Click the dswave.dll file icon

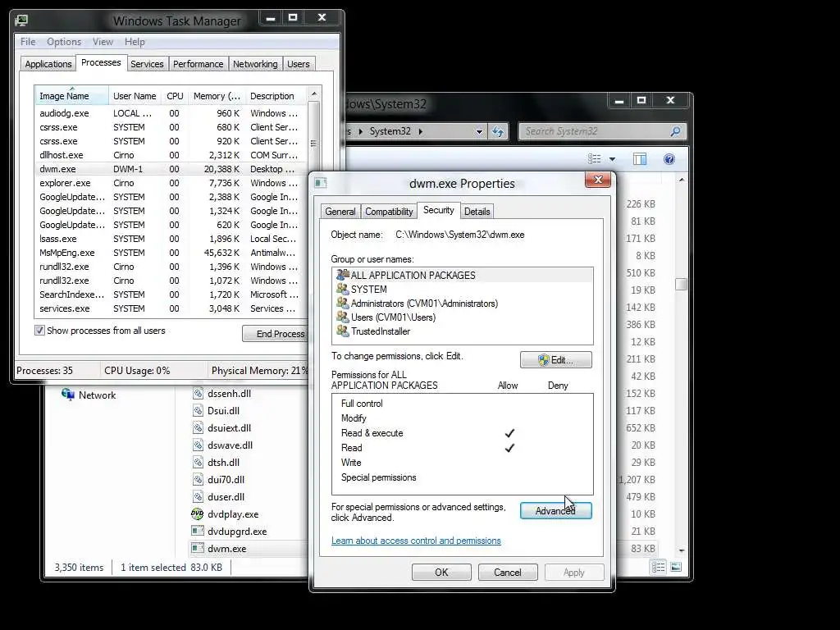click(x=198, y=445)
